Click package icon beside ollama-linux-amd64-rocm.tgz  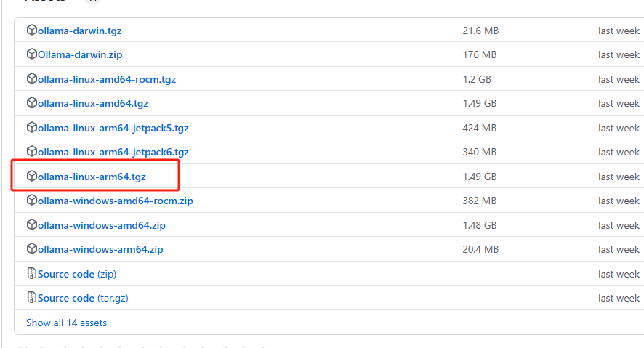[32, 78]
